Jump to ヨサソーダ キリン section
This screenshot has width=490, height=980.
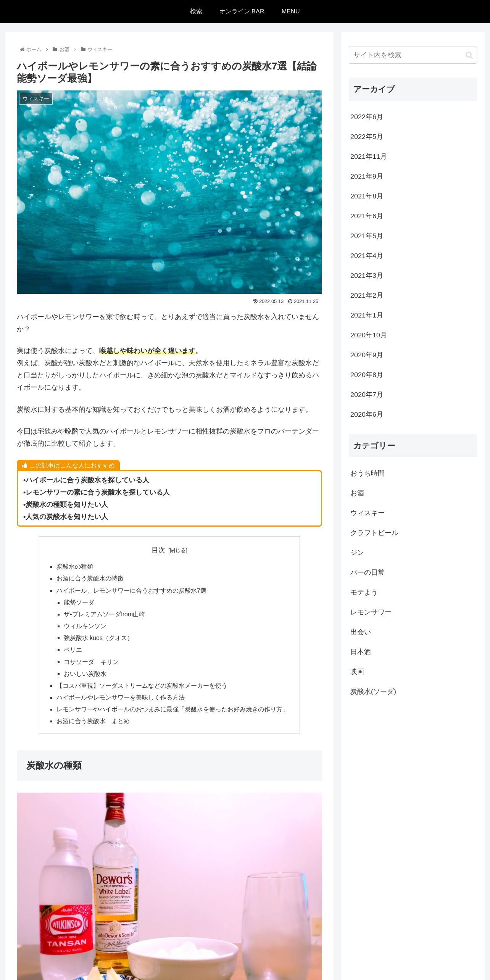point(91,662)
